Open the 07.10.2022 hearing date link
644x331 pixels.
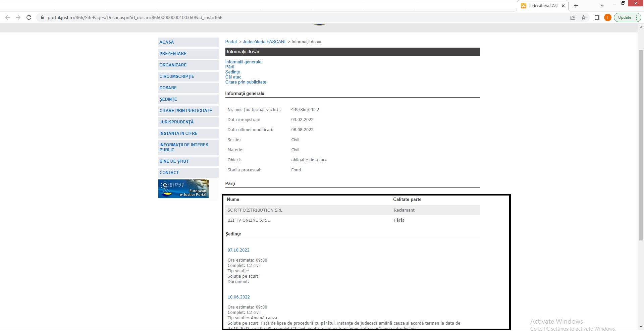(238, 250)
